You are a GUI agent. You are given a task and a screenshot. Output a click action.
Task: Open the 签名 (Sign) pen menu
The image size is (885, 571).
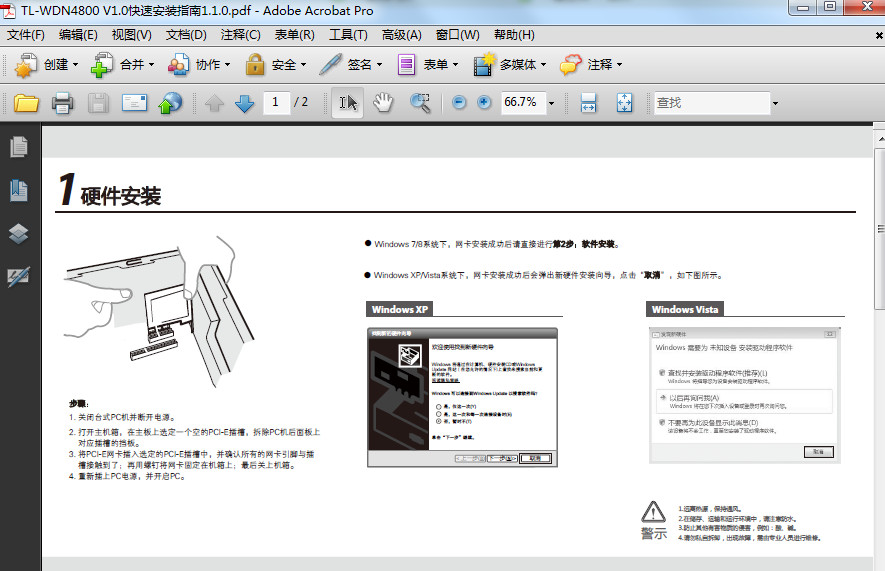[x=351, y=65]
